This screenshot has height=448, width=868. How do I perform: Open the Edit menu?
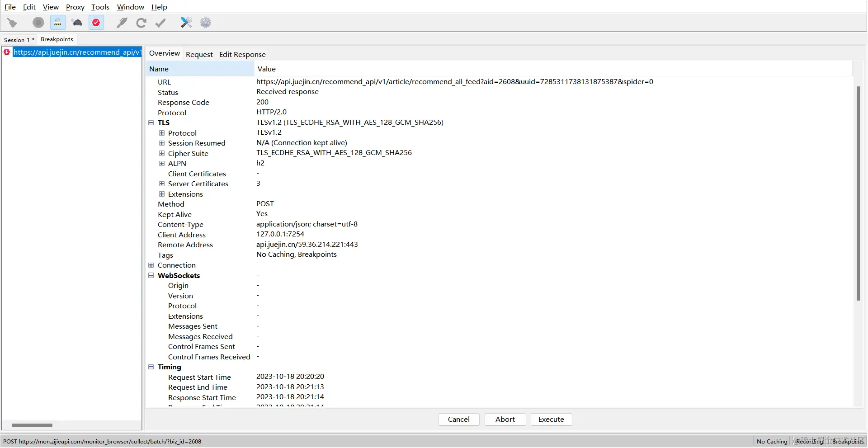click(29, 7)
